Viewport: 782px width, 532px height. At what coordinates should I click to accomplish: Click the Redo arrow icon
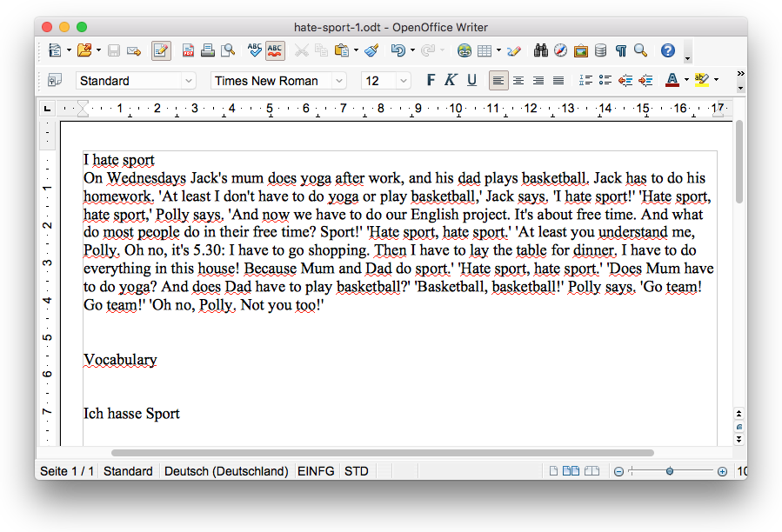point(427,50)
